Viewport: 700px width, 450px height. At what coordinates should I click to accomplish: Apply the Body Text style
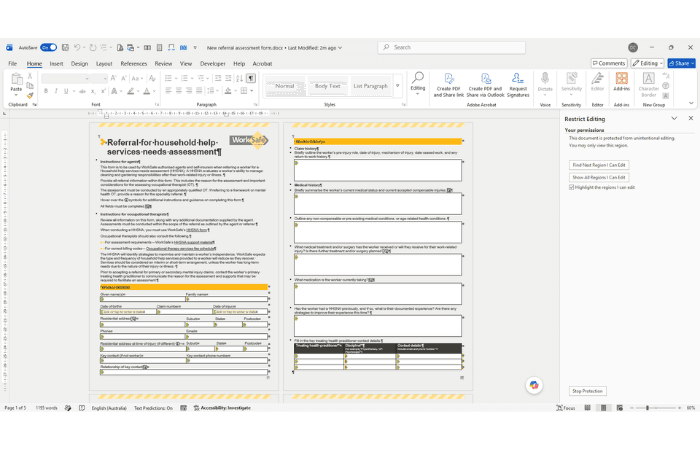pyautogui.click(x=328, y=86)
